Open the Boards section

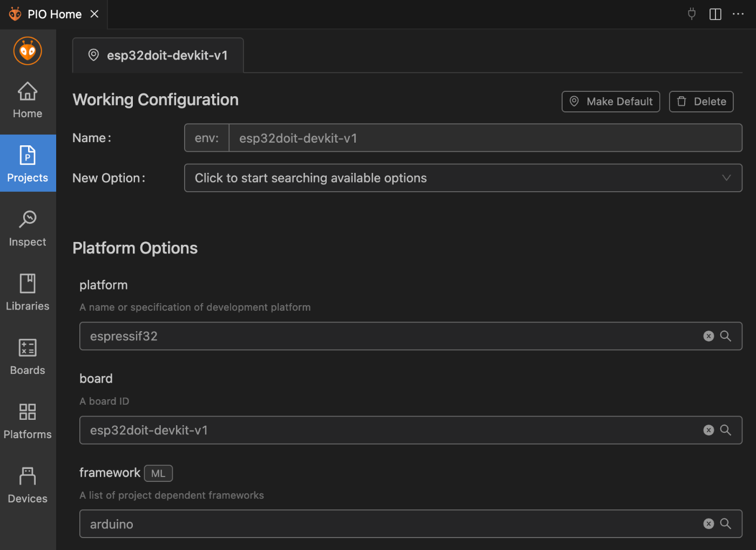click(x=28, y=357)
